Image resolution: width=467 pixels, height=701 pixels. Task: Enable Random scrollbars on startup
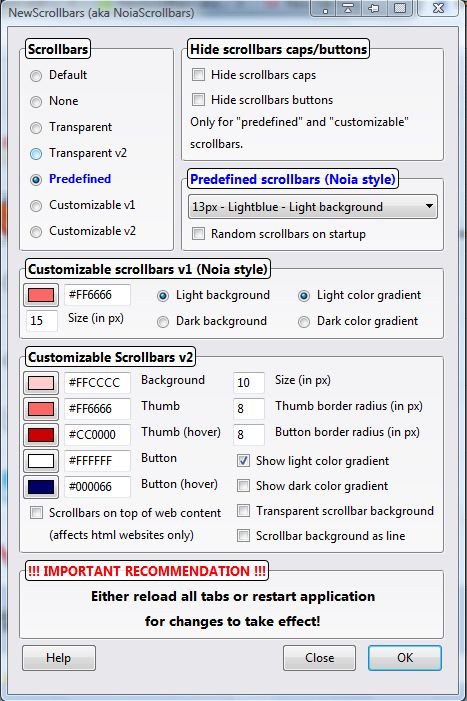tap(198, 233)
